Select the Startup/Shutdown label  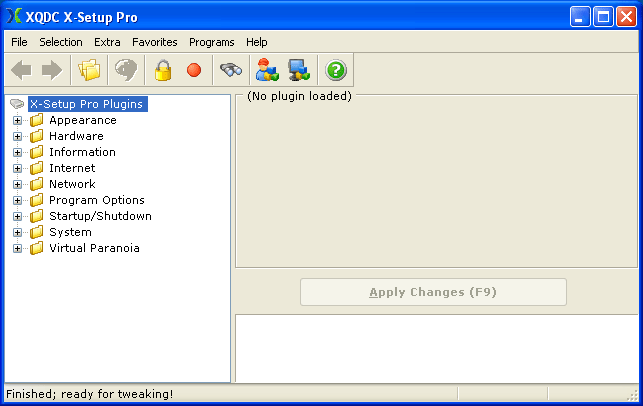[x=100, y=216]
